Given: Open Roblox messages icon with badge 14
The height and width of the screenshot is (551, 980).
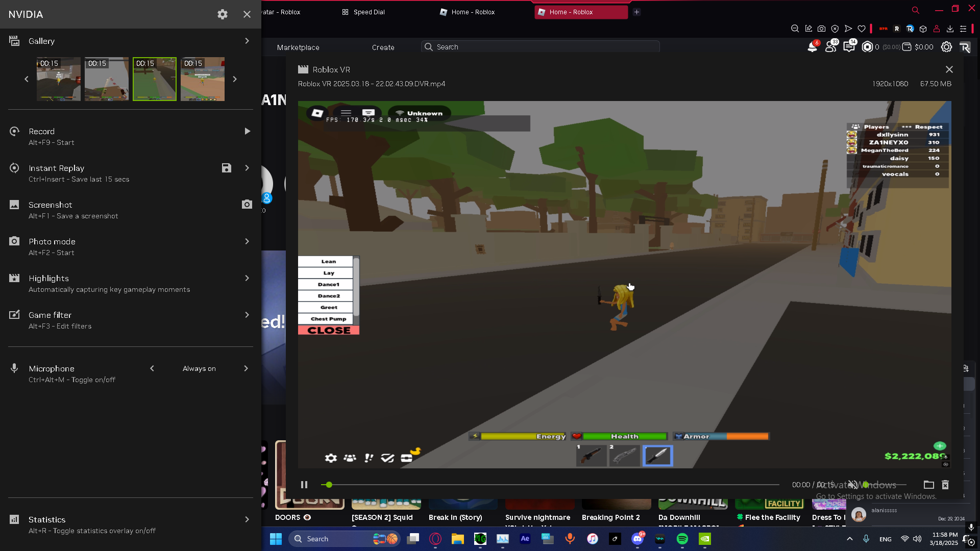Looking at the screenshot, I should (849, 47).
